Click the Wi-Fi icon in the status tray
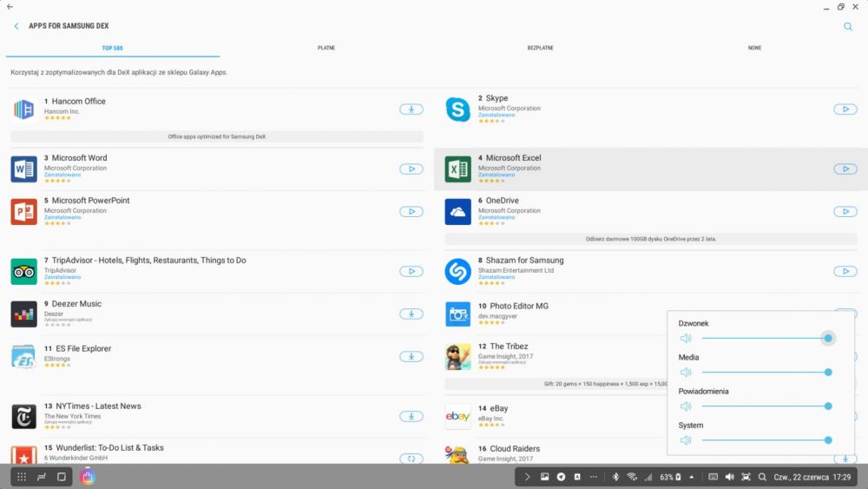 click(632, 477)
